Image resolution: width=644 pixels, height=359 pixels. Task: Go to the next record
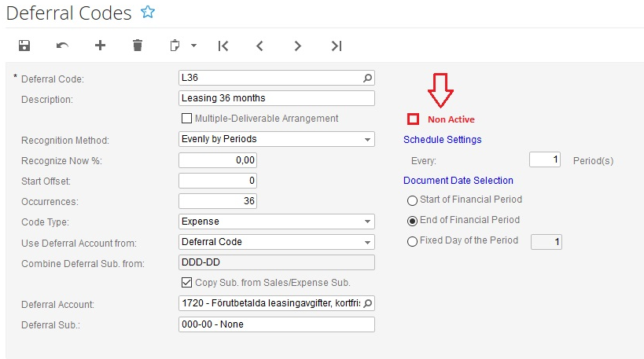(x=298, y=46)
